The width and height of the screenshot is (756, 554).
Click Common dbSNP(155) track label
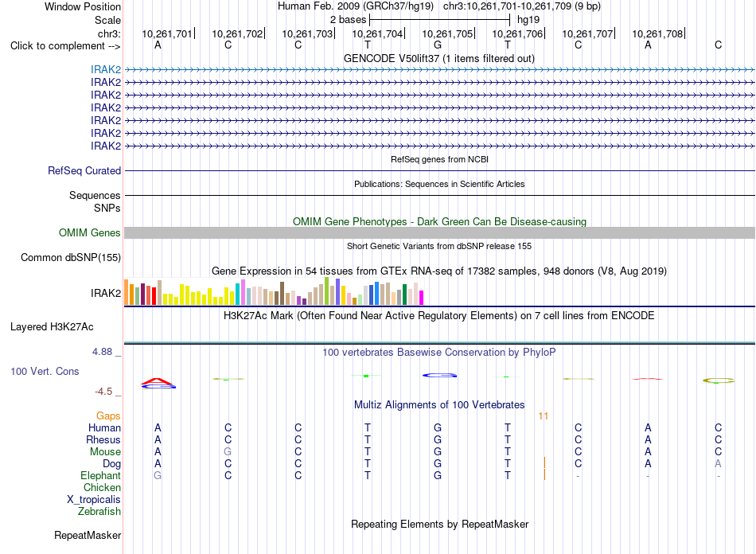point(71,257)
